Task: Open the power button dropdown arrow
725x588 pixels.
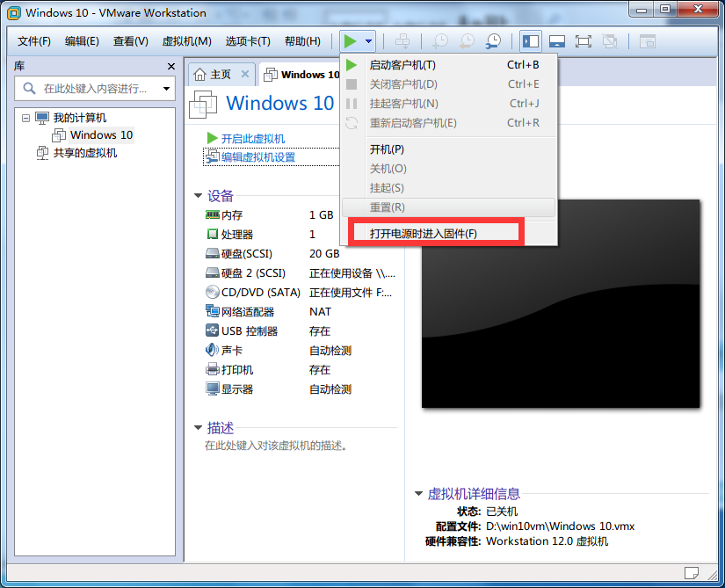Action: [370, 41]
